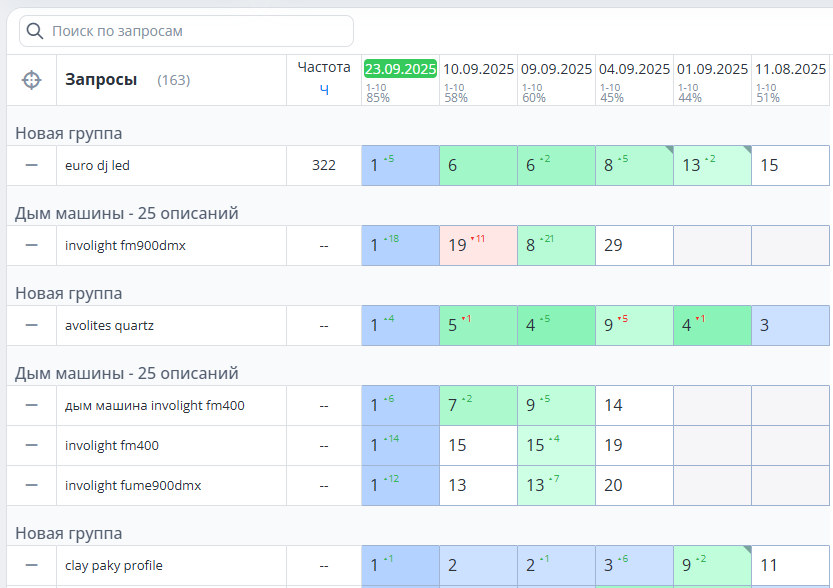
Task: Click involight fume900dmx position 20 cell
Action: [x=634, y=485]
